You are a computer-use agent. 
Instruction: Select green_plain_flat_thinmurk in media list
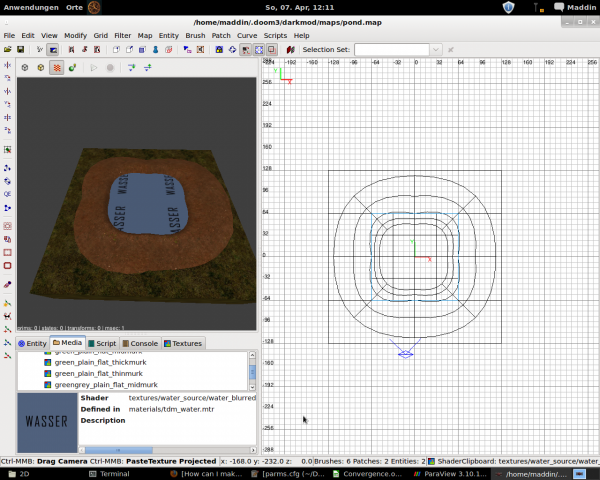[x=98, y=374]
